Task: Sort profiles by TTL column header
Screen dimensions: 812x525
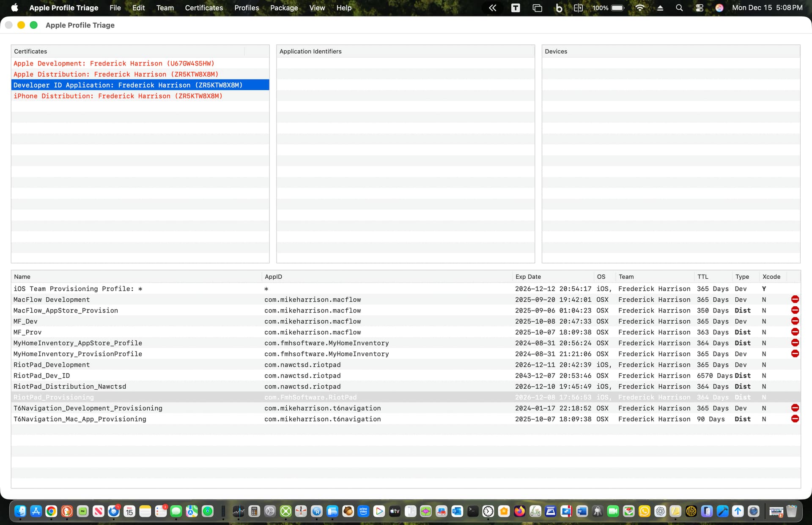Action: click(x=702, y=277)
